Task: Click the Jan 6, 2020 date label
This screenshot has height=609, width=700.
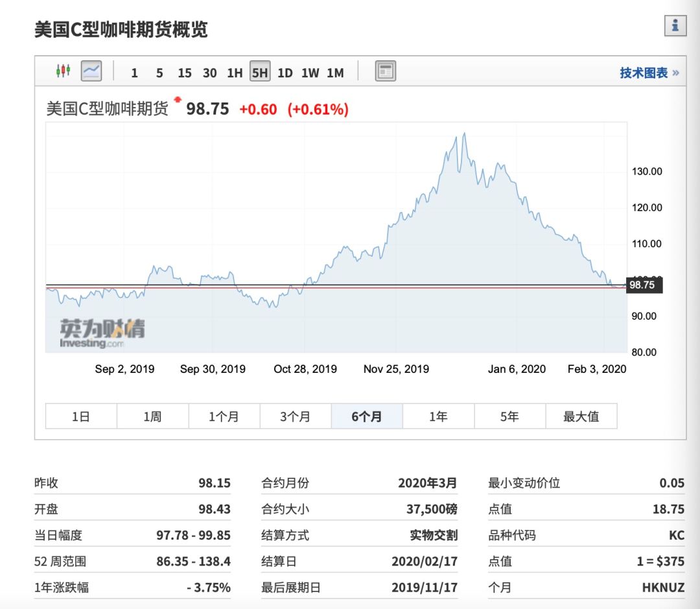Action: click(517, 369)
